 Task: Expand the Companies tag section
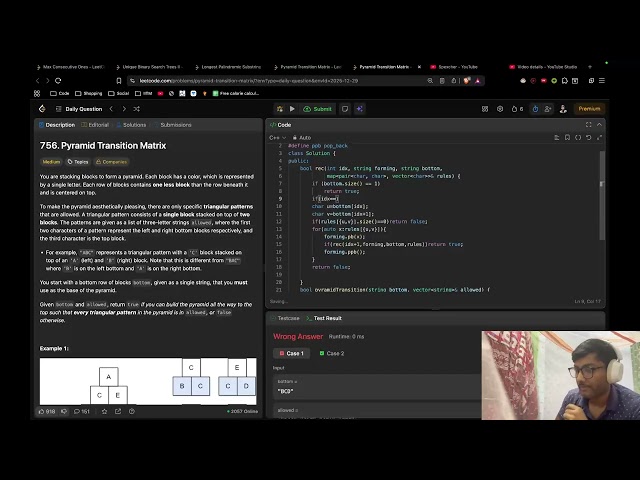(111, 161)
